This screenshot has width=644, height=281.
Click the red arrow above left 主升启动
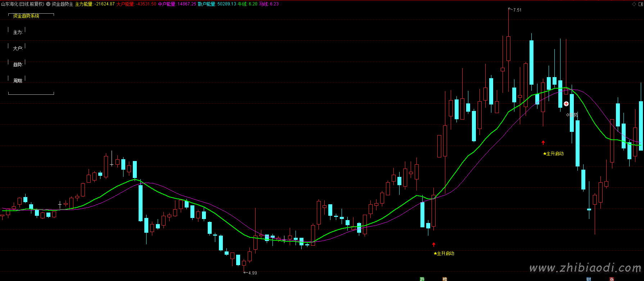434,245
